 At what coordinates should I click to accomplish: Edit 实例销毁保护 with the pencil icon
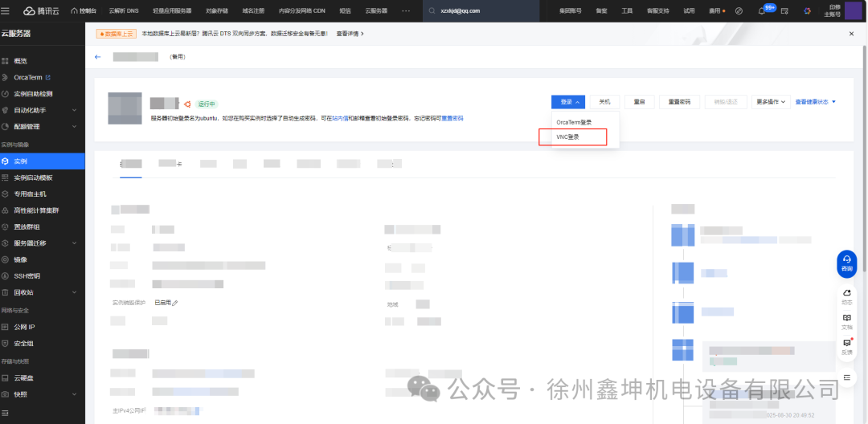(175, 303)
